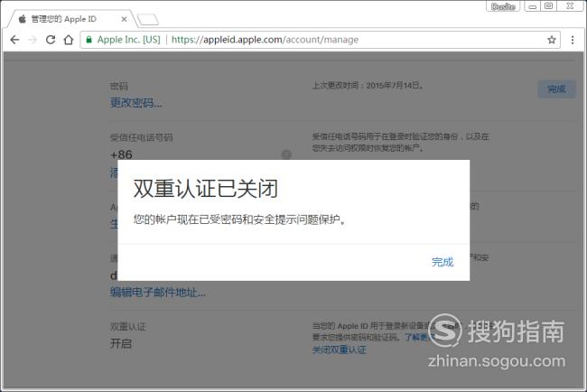This screenshot has height=392, width=587.
Task: Bookmark this page with star icon
Action: [552, 40]
